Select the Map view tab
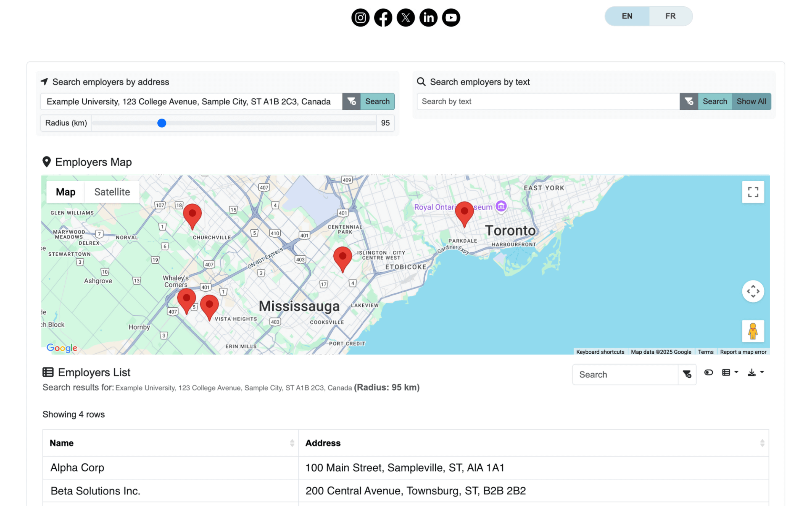 (x=65, y=192)
